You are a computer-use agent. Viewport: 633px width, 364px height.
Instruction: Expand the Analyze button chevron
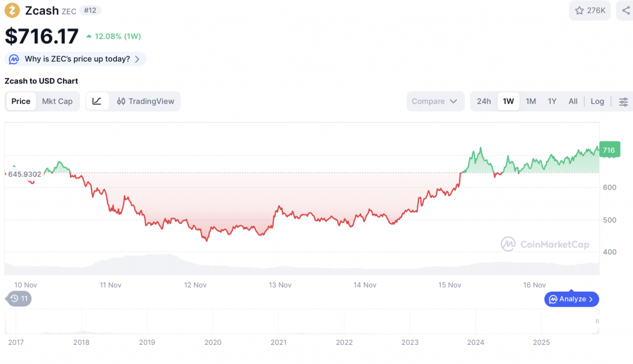(x=591, y=299)
